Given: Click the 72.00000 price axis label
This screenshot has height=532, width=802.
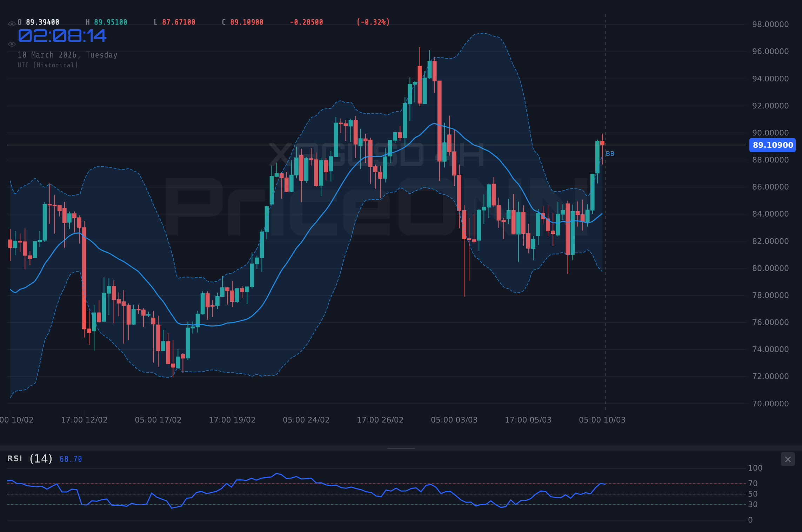Looking at the screenshot, I should 770,377.
